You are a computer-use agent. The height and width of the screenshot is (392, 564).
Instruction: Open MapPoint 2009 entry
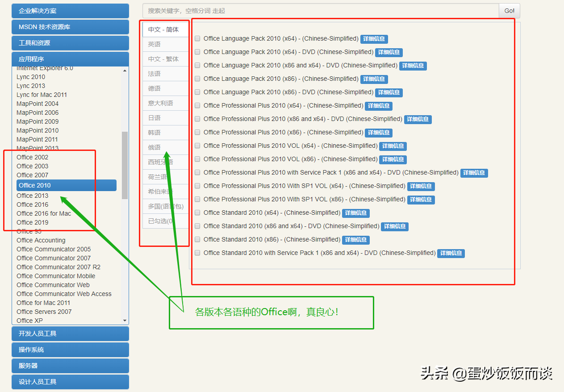tap(38, 121)
